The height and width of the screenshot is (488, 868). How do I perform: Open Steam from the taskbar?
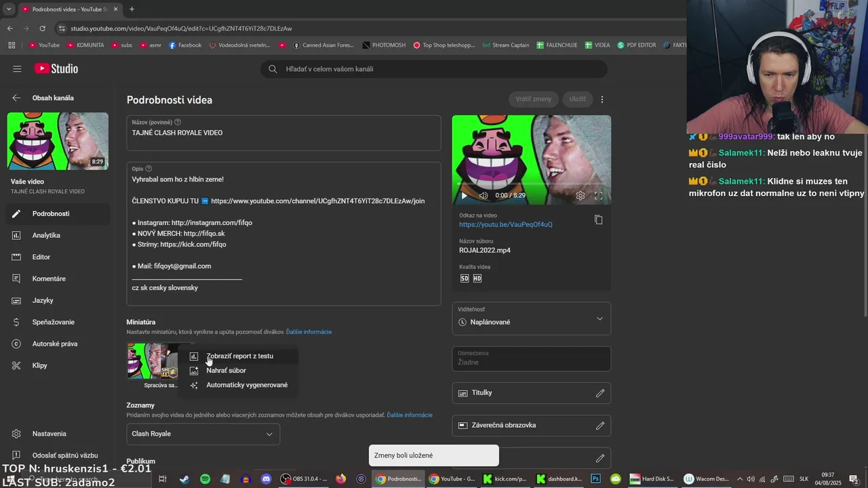[x=184, y=479]
